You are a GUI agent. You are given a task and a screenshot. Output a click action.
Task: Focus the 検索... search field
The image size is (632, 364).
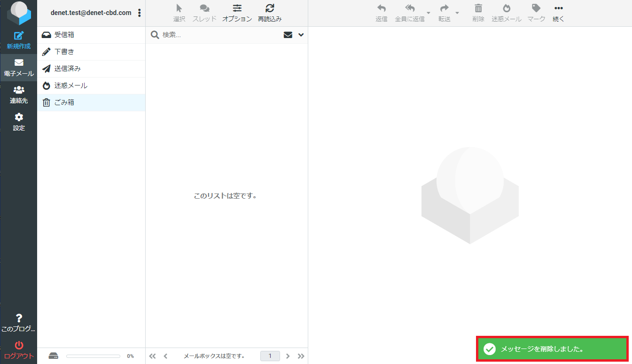coord(221,35)
